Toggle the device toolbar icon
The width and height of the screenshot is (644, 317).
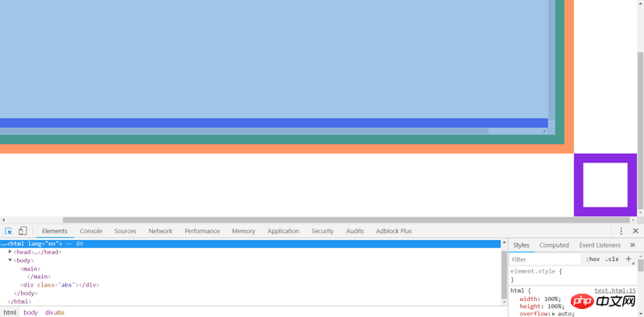tap(23, 231)
